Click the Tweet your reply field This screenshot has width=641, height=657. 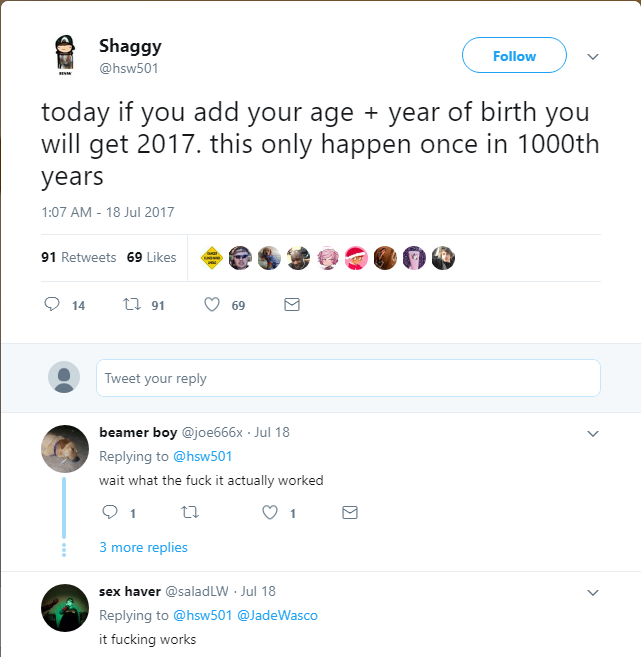pos(348,378)
